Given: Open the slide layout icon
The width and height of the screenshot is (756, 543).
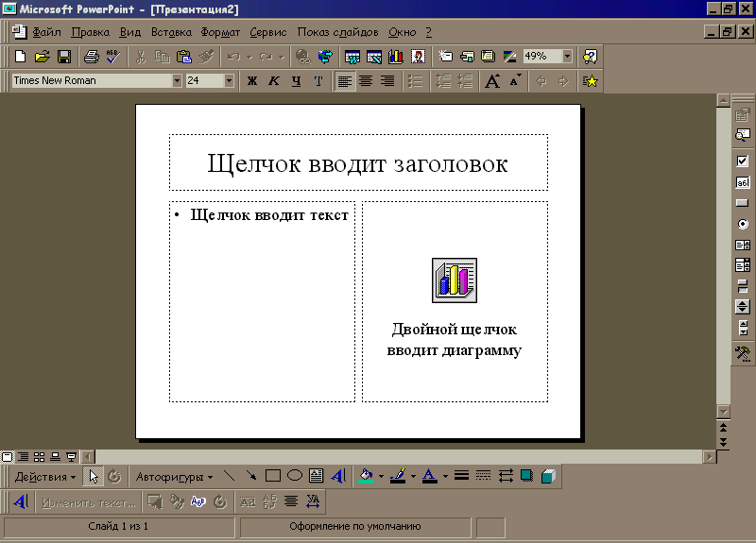Looking at the screenshot, I should click(x=467, y=57).
